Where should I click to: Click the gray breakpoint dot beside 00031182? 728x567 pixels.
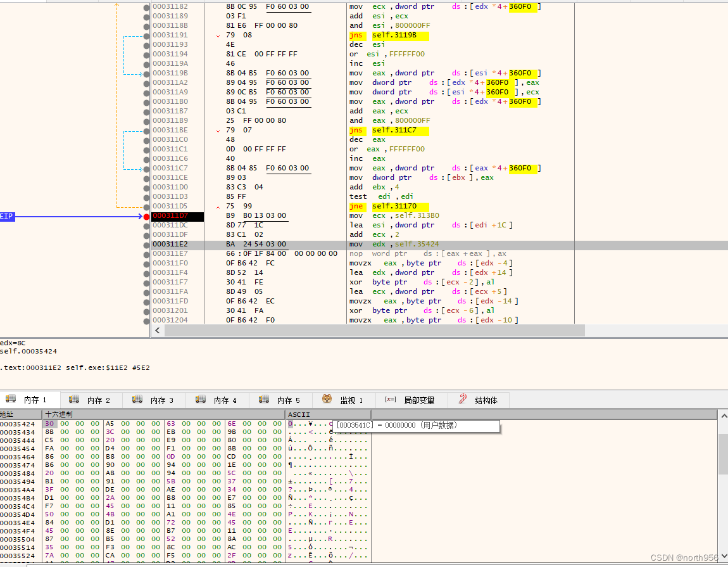click(x=146, y=6)
